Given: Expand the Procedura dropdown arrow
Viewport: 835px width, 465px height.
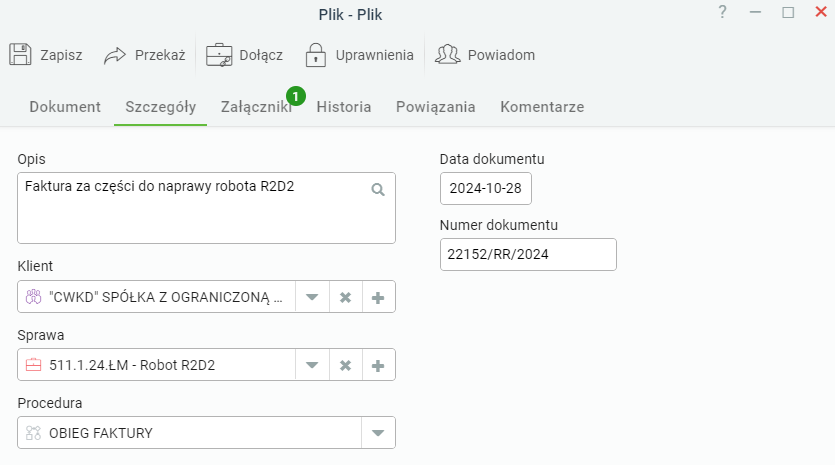Looking at the screenshot, I should point(378,433).
